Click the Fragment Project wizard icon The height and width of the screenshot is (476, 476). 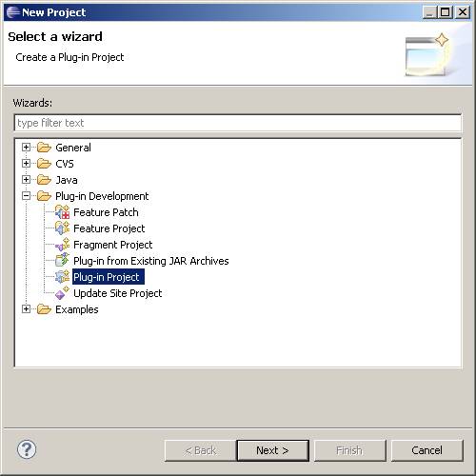coord(62,245)
